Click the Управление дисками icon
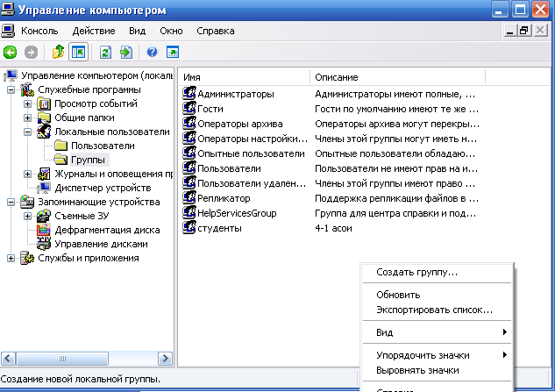The image size is (555, 392). pos(44,244)
